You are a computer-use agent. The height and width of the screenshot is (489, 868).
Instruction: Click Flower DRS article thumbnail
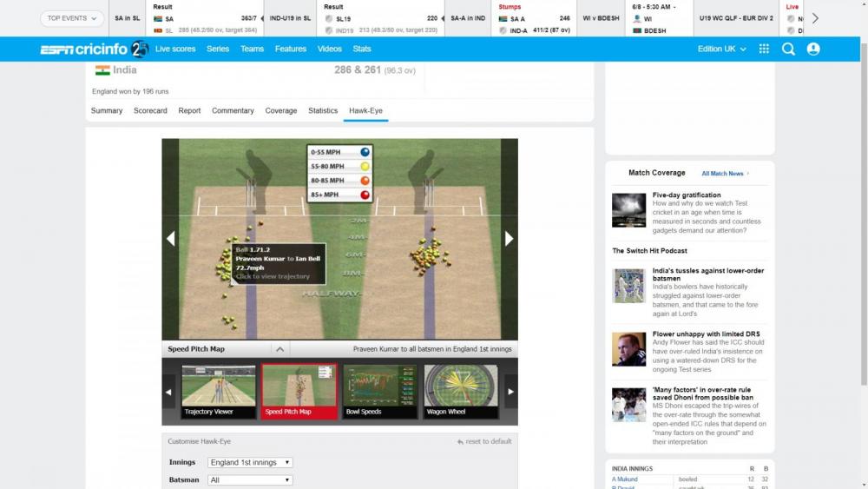[x=628, y=349]
